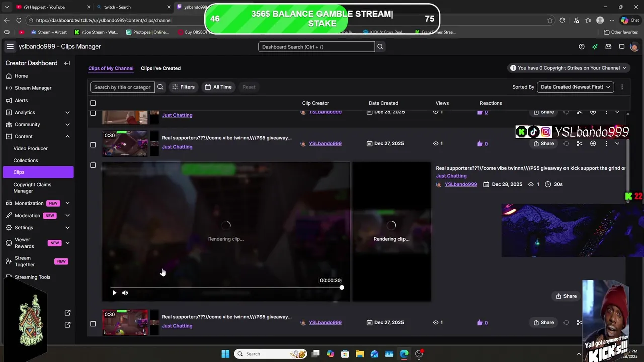Open Just Chatting link in preview details
Screen dimensions: 644x362
pyautogui.click(x=451, y=176)
